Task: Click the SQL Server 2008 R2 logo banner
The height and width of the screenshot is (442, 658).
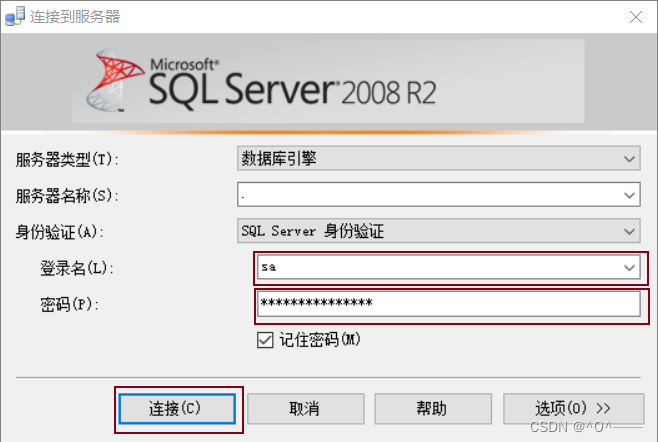Action: click(328, 81)
